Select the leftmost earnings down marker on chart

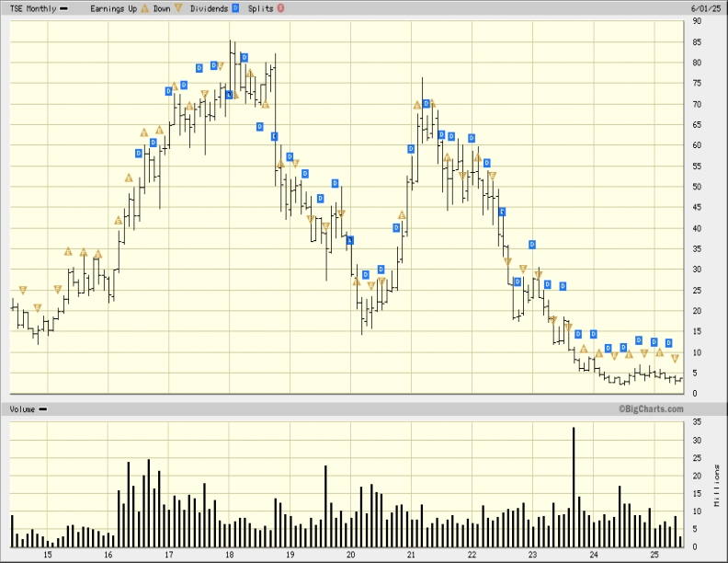[23, 291]
